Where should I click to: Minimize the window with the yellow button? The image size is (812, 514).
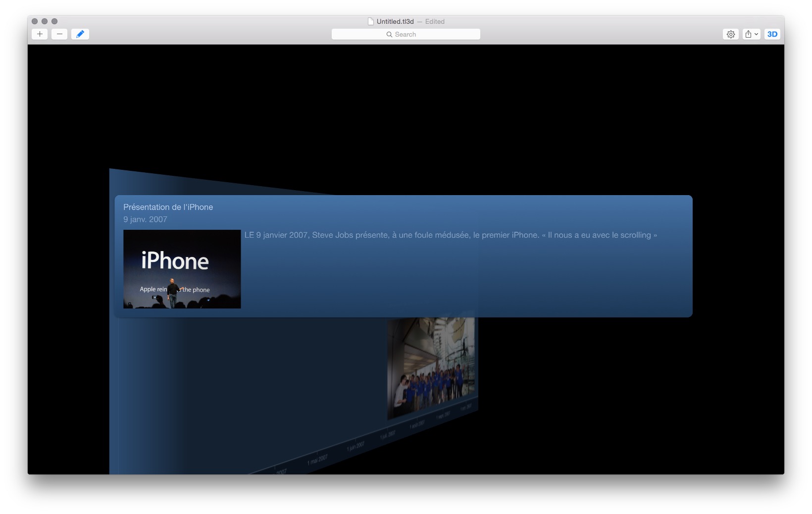coord(45,21)
